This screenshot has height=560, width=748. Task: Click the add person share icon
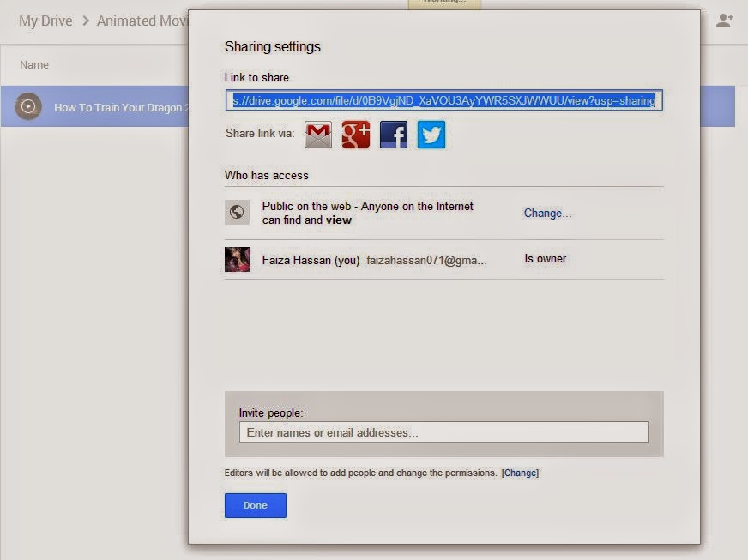coord(724,21)
